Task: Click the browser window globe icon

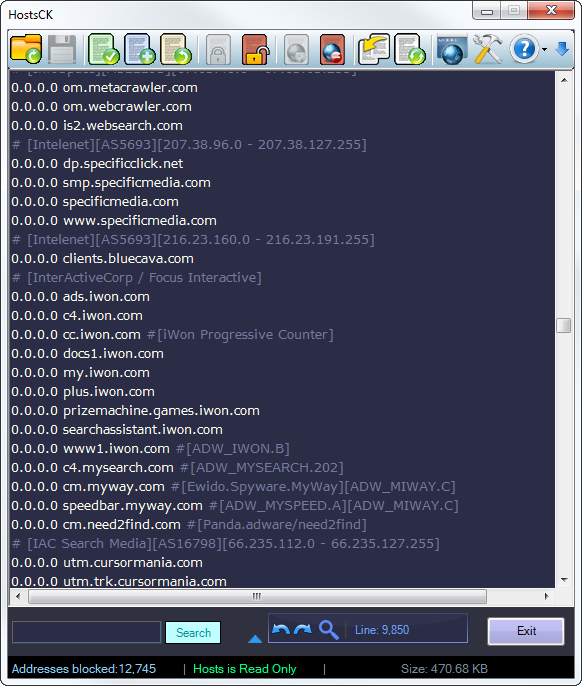Action: 452,49
